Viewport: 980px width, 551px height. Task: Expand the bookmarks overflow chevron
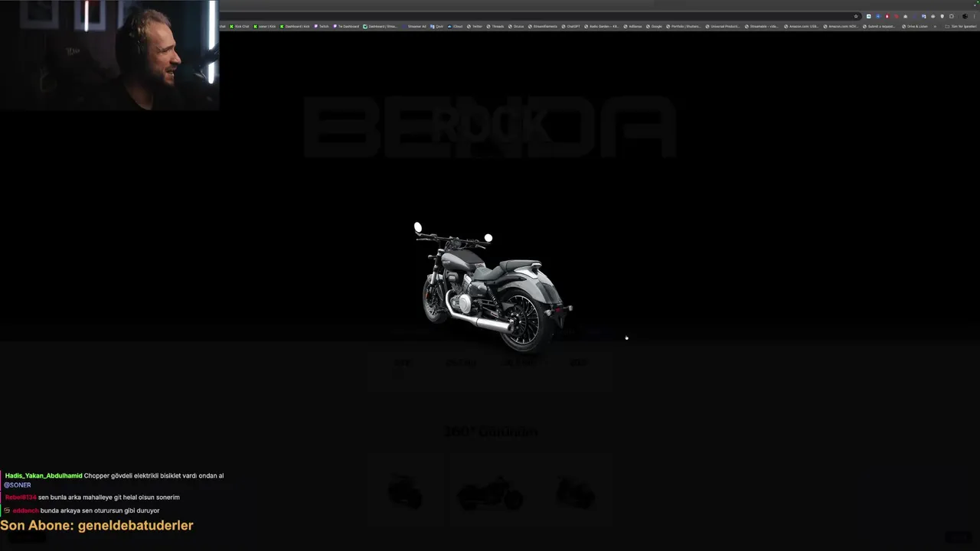(935, 26)
